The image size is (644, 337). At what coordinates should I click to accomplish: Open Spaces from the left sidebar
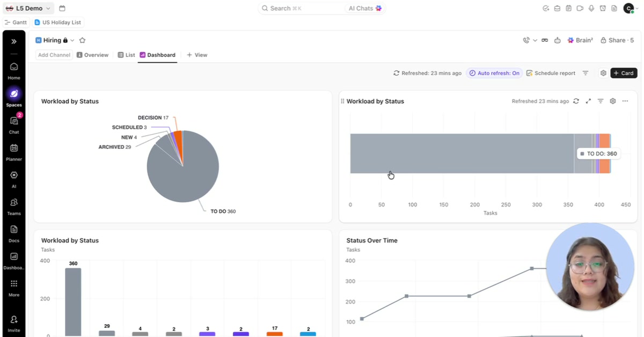(x=14, y=97)
